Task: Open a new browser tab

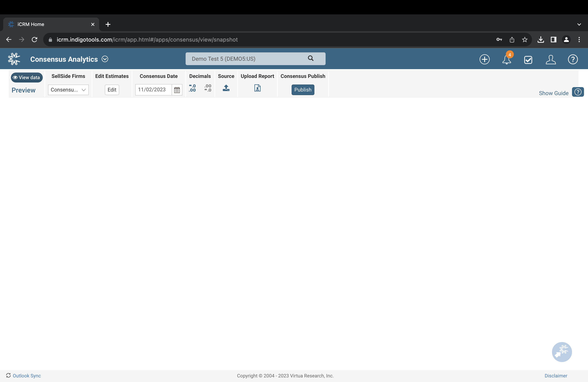Action: click(x=108, y=24)
